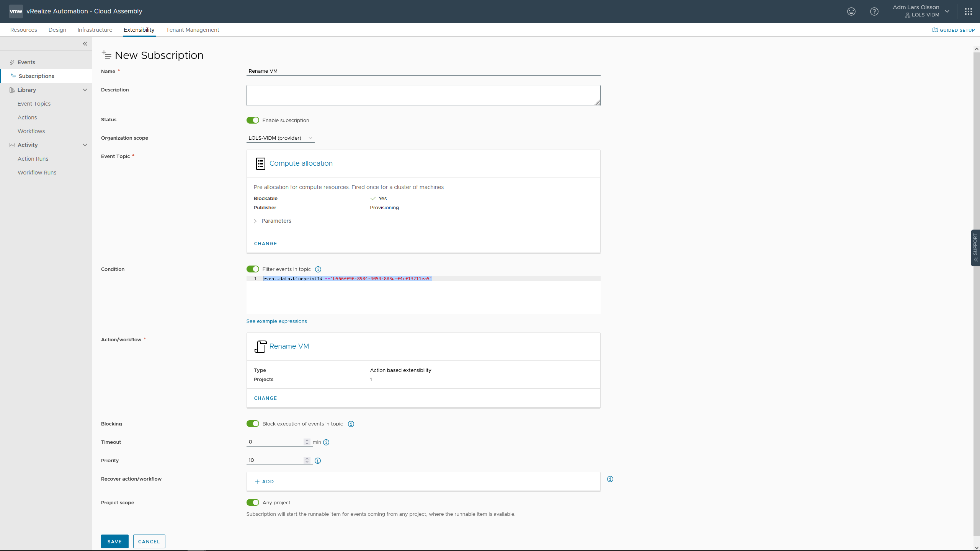Click the Description text area
The width and height of the screenshot is (980, 551).
pos(423,96)
